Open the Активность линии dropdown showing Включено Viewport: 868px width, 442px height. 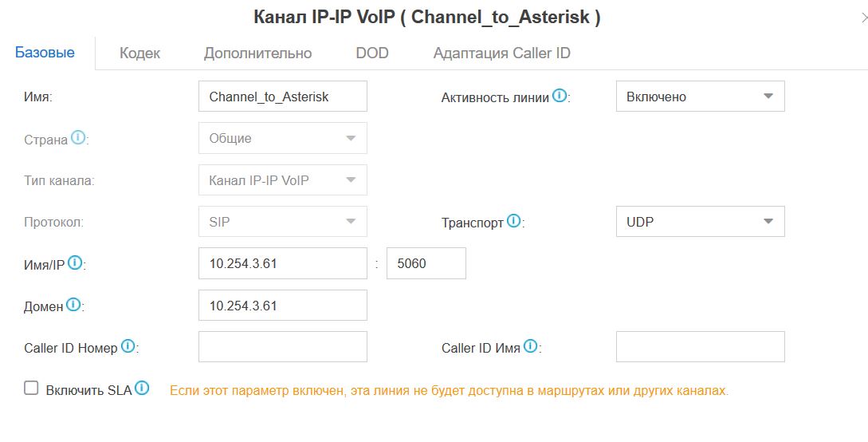[x=701, y=97]
